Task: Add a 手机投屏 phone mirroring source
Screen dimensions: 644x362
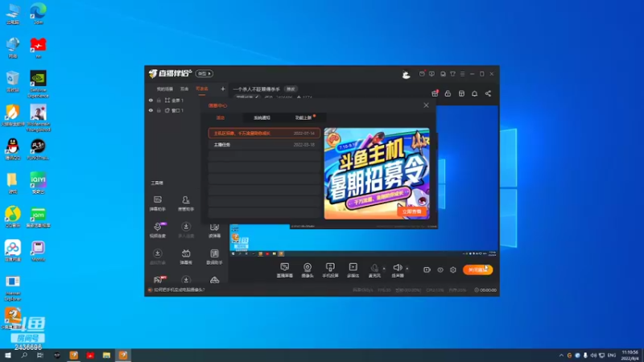Action: (x=330, y=270)
